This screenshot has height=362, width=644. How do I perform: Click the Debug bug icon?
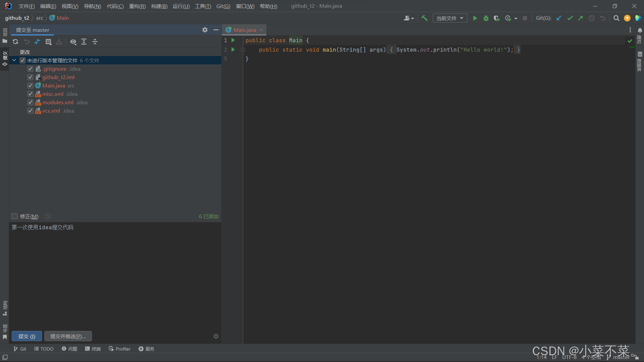pos(486,18)
